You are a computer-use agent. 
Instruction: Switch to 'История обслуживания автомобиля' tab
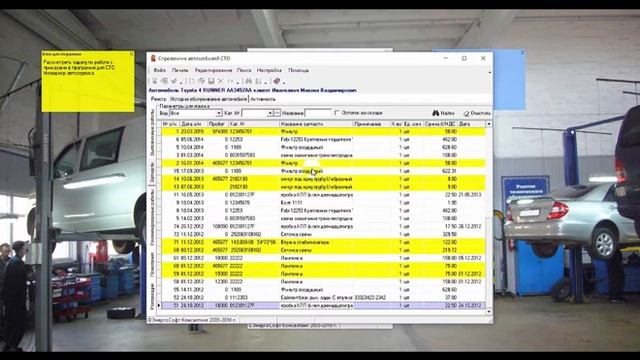pos(209,99)
